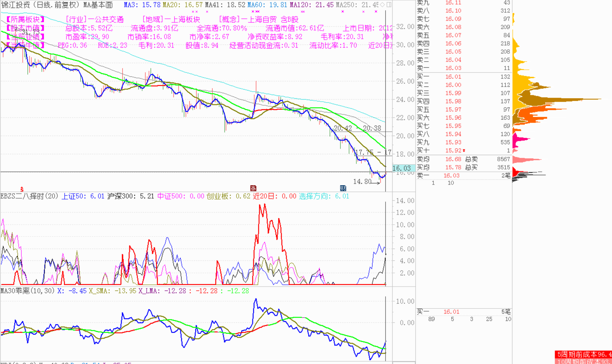Viewport: 612px width, 364px height.
Task: Click the 净资收益率:8.92 value
Action: click(275, 37)
